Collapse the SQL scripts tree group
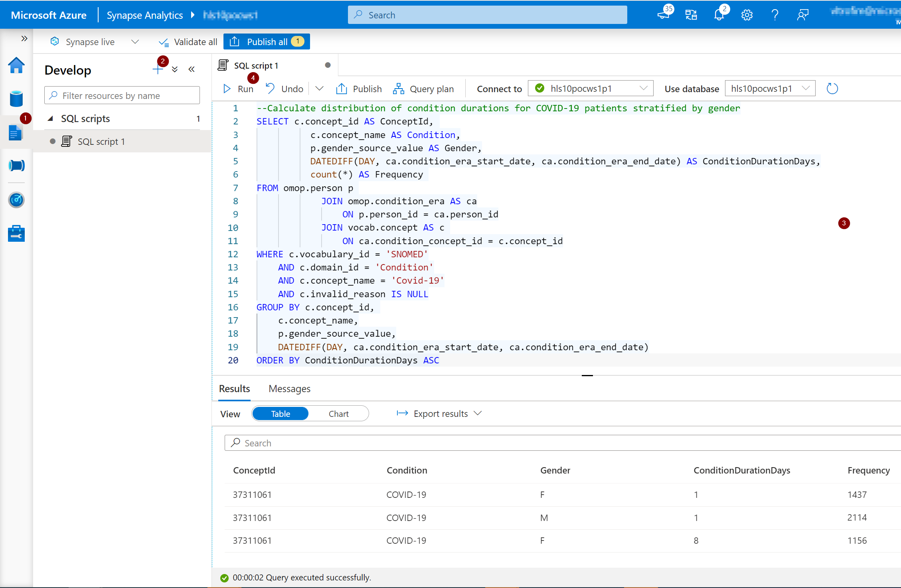Image resolution: width=901 pixels, height=588 pixels. pyautogui.click(x=51, y=119)
